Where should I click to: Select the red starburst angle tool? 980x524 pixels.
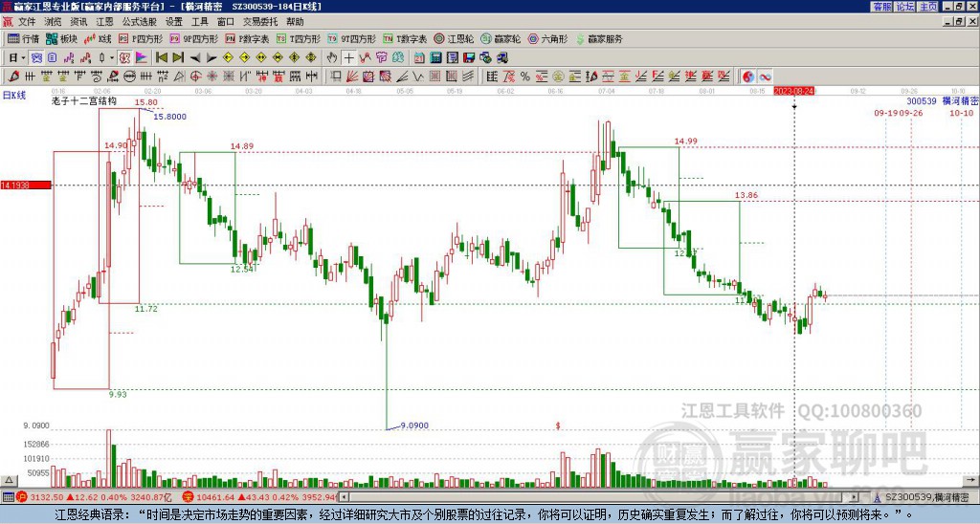click(x=212, y=76)
